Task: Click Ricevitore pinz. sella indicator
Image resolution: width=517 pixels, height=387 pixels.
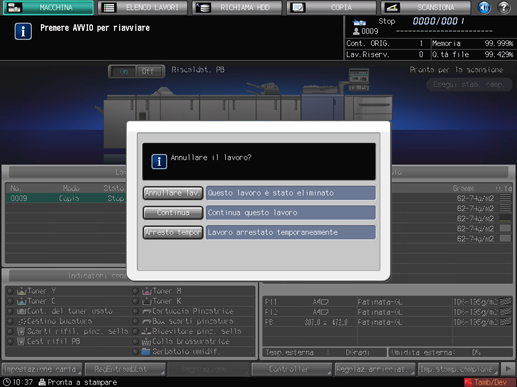Action: (187, 331)
